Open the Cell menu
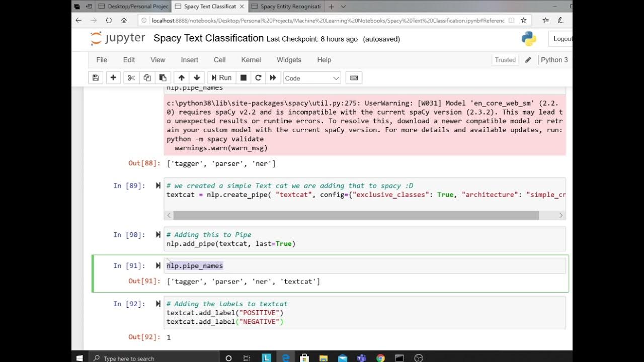644x362 pixels. pyautogui.click(x=219, y=60)
